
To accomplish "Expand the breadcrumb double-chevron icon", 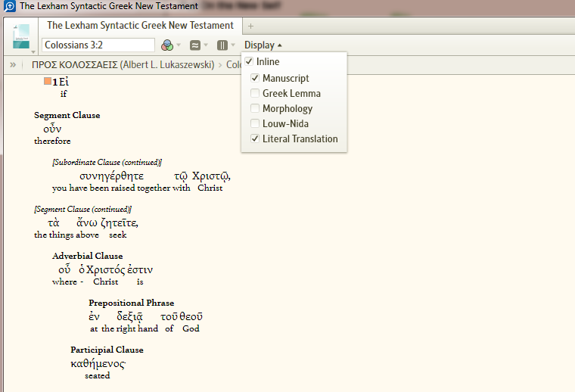I will 13,65.
